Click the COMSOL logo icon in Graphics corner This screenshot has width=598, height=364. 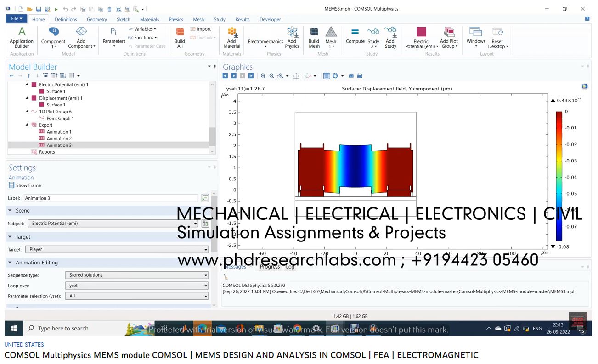585,86
